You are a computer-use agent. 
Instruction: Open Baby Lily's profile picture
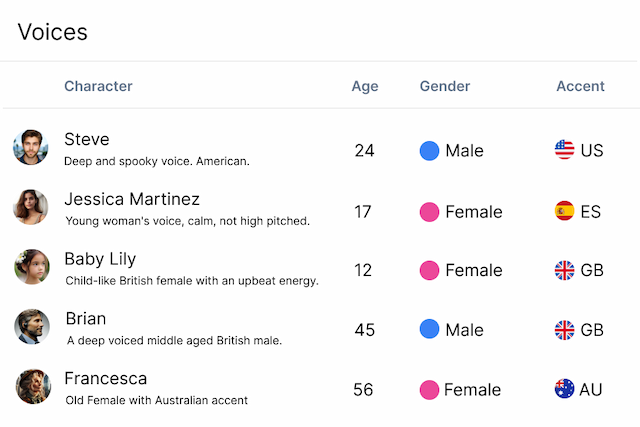point(31,267)
